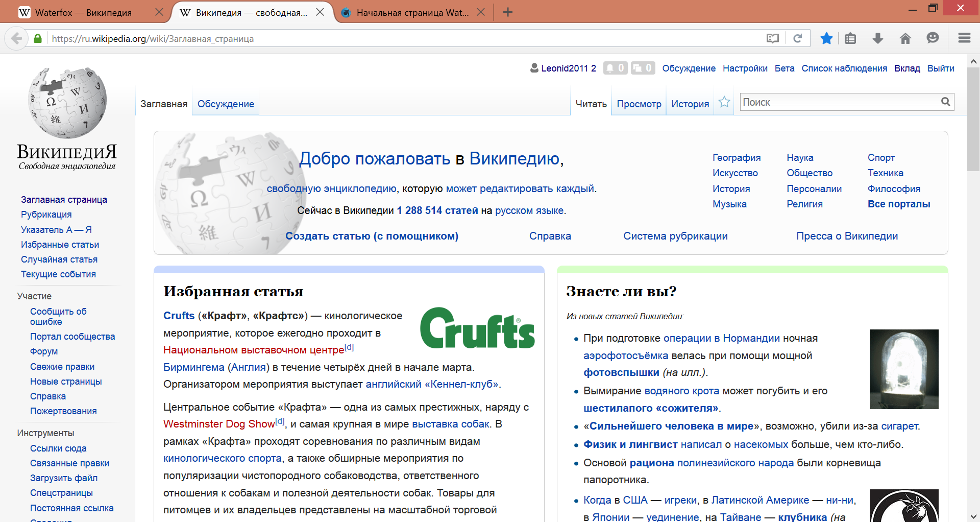Click the search magnifier icon
The width and height of the screenshot is (980, 522).
tap(945, 102)
